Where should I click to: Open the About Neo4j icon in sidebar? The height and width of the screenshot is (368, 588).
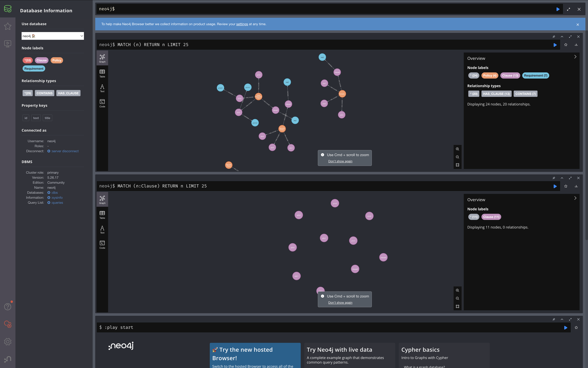[8, 359]
